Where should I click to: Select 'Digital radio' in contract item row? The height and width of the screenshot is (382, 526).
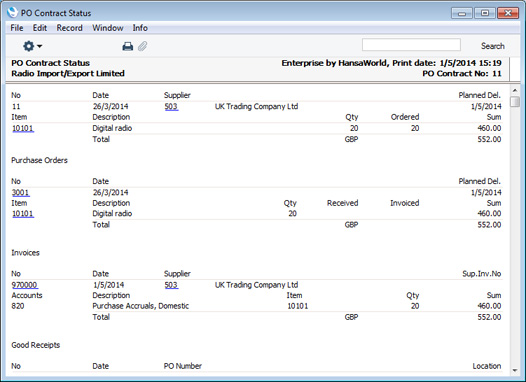coord(112,128)
